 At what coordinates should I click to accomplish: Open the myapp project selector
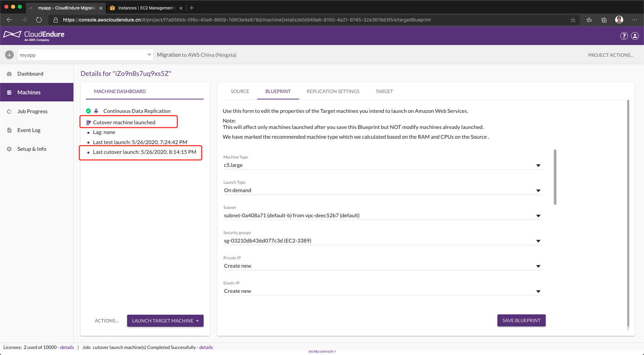(85, 55)
